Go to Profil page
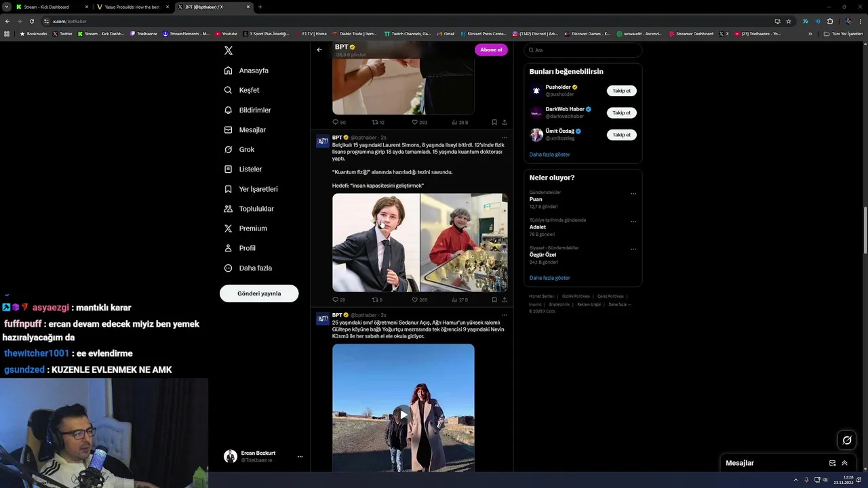This screenshot has height=488, width=868. point(239,248)
